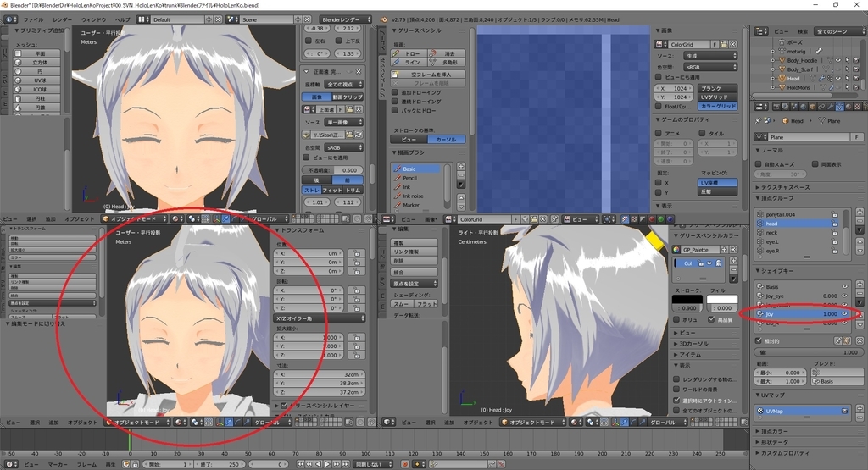868x470 pixels.
Task: Add a new vertex group with plus icon
Action: tap(860, 212)
